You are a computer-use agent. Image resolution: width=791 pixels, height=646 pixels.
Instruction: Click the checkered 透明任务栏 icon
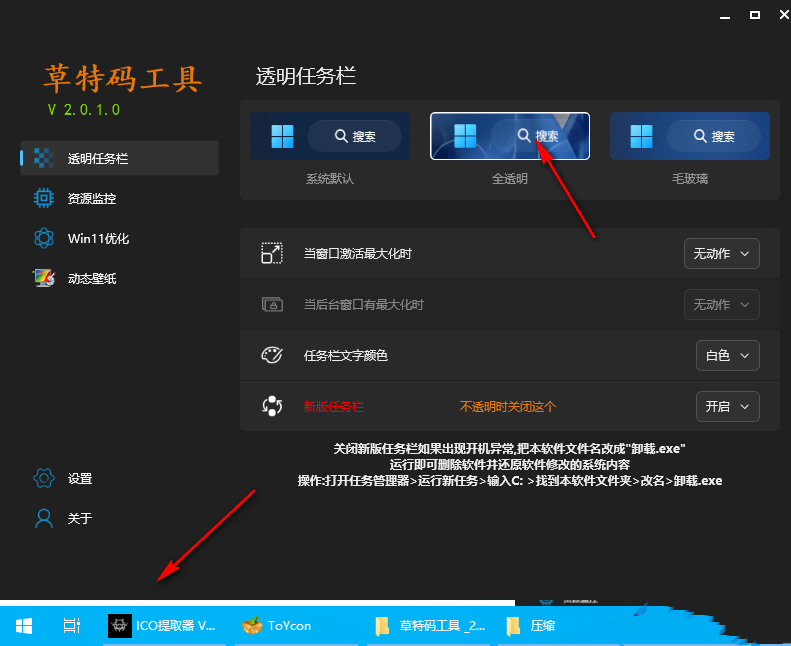pyautogui.click(x=44, y=158)
